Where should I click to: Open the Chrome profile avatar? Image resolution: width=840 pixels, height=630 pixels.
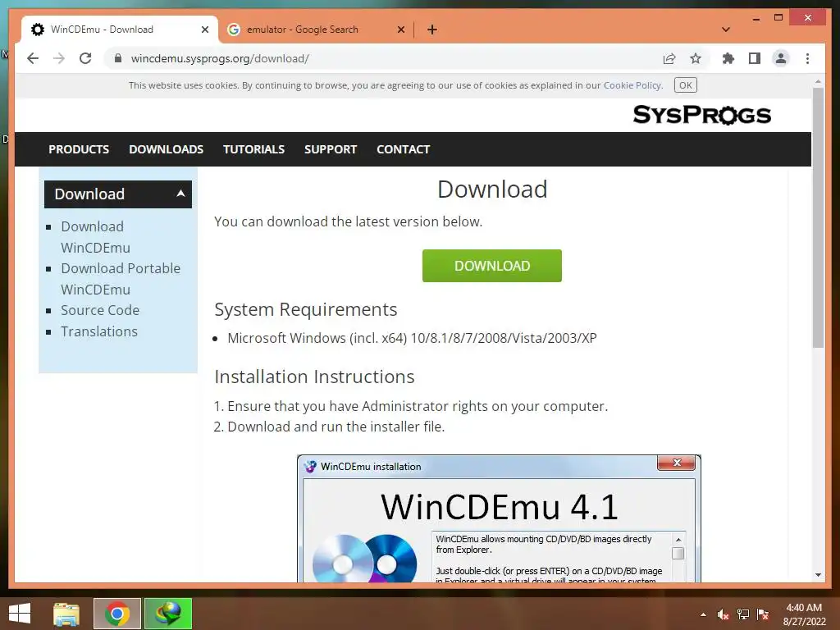click(781, 58)
